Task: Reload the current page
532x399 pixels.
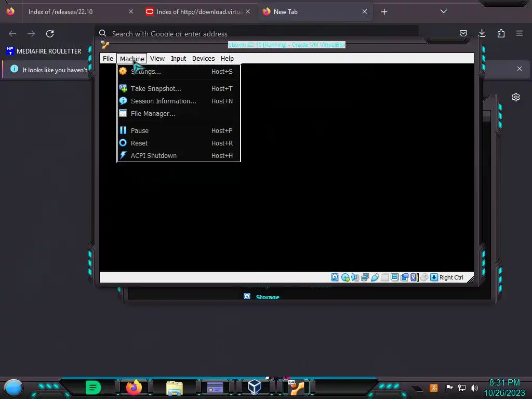Action: click(x=50, y=34)
